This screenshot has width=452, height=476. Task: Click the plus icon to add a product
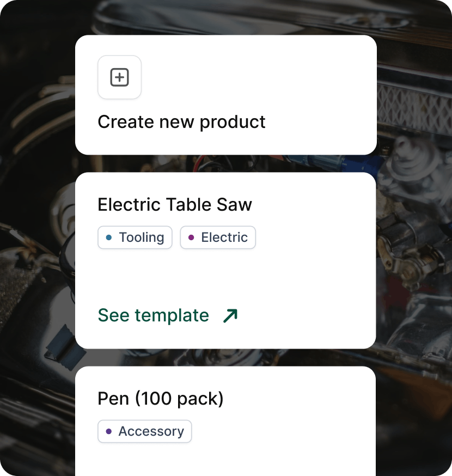[x=119, y=77]
